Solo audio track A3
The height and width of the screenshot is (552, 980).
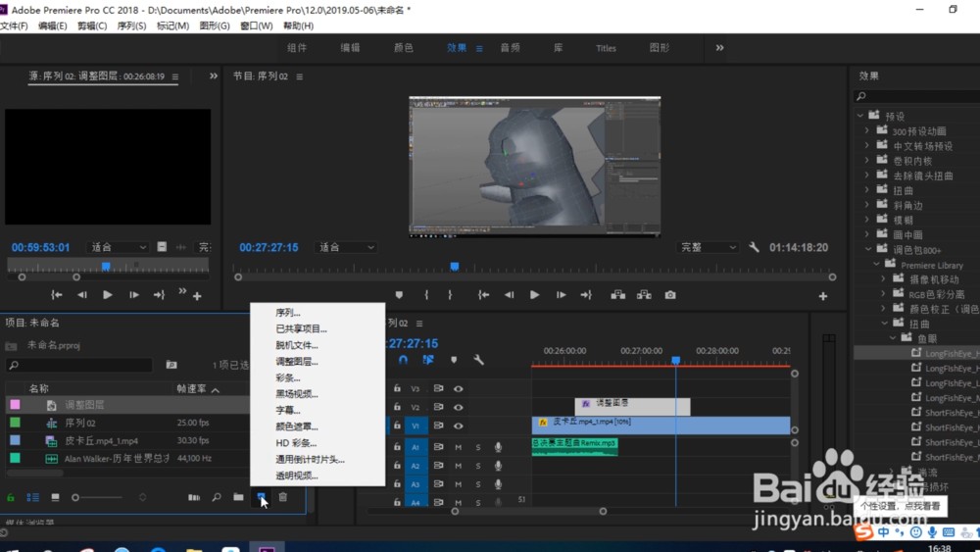(x=478, y=484)
